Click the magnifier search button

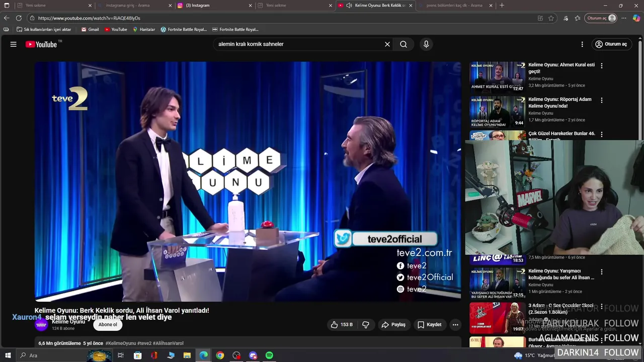tap(404, 44)
